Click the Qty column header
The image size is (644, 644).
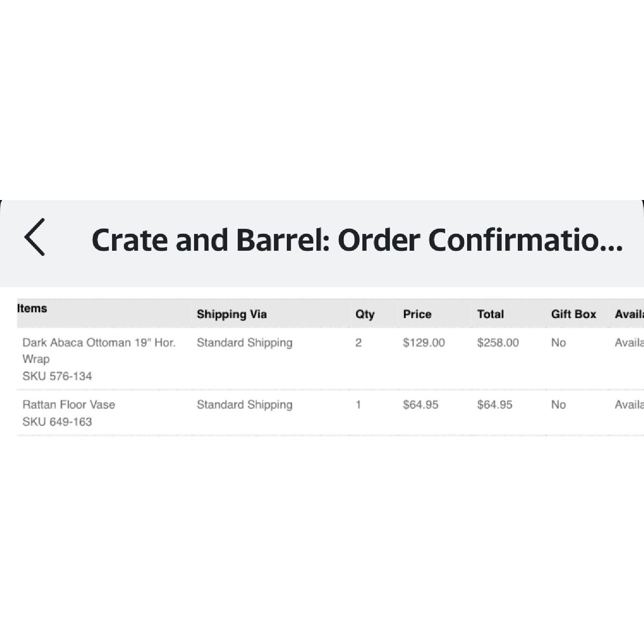(364, 314)
